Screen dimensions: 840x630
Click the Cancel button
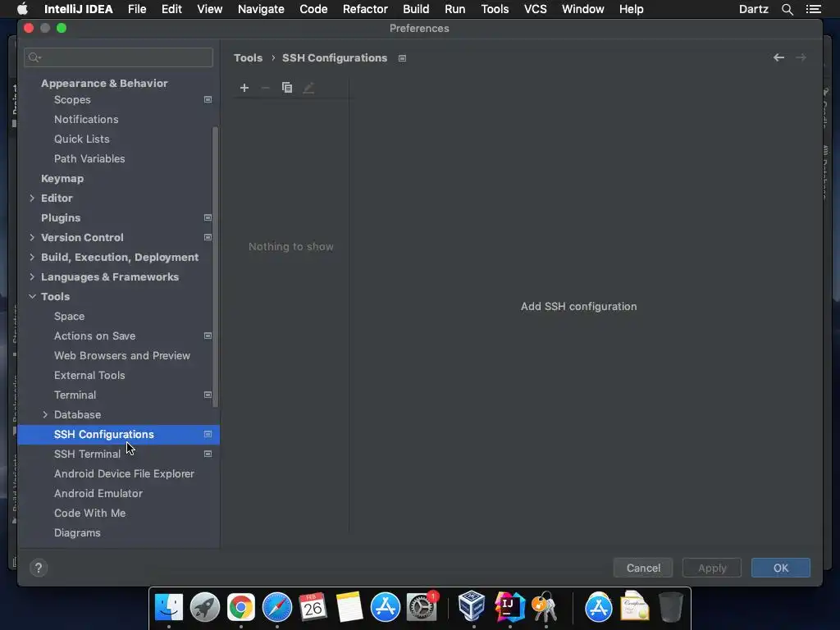[643, 568]
